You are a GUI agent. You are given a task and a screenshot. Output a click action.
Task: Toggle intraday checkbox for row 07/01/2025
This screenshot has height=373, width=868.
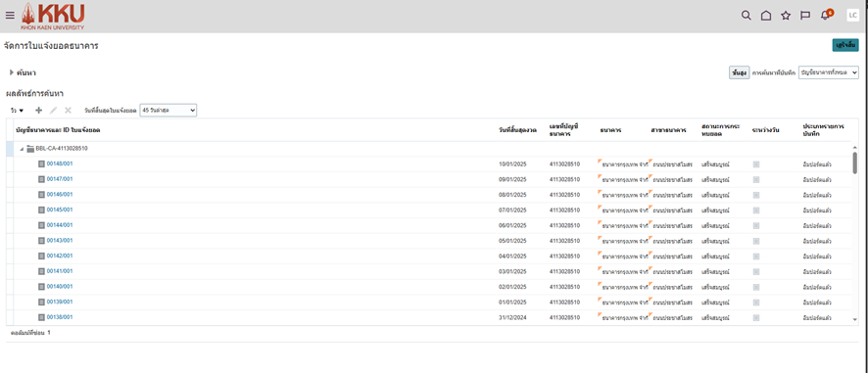coord(756,210)
